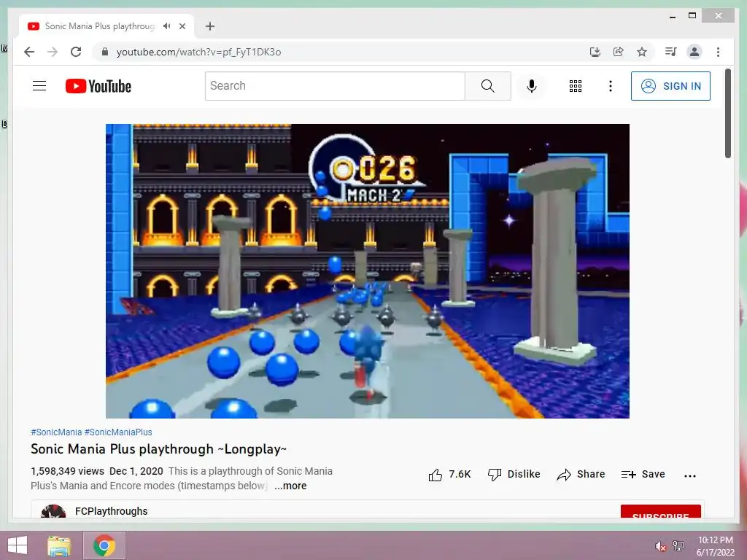Open Chrome media control icon
The height and width of the screenshot is (560, 747).
[x=671, y=52]
